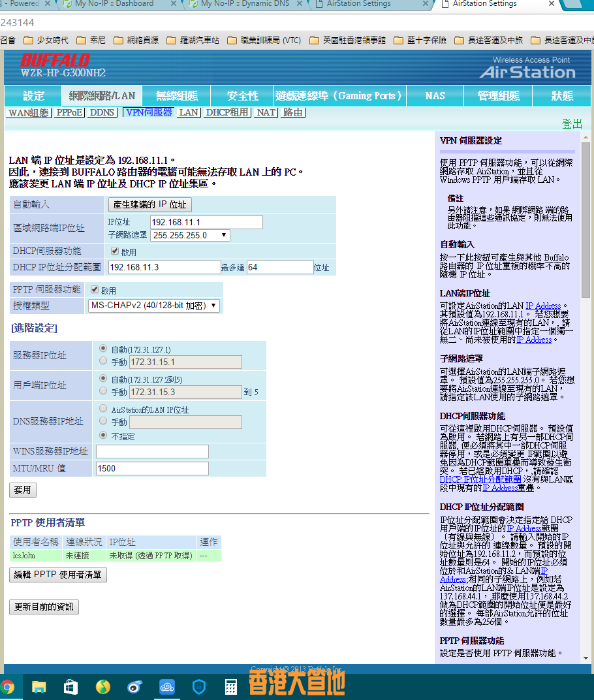The height and width of the screenshot is (700, 594).
Task: Focus the WINS服務器IP地址 field
Action: pyautogui.click(x=152, y=451)
